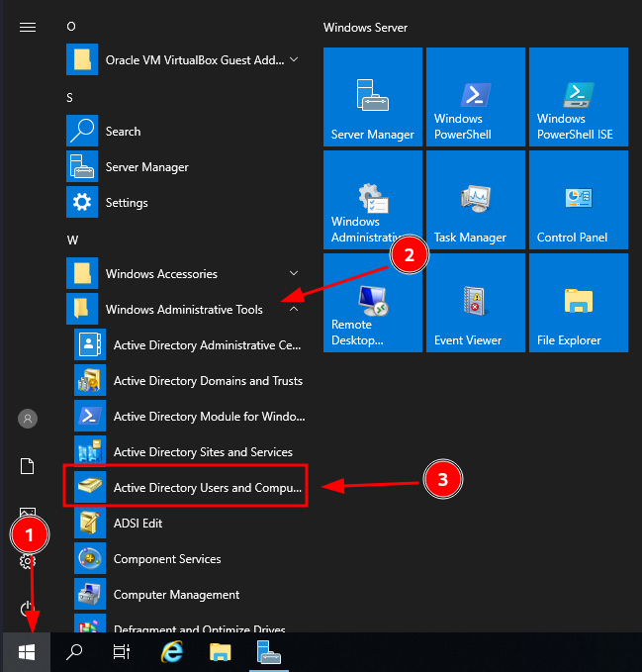Open Windows Administrative Tools tile
This screenshot has height=672, width=642.
click(373, 200)
